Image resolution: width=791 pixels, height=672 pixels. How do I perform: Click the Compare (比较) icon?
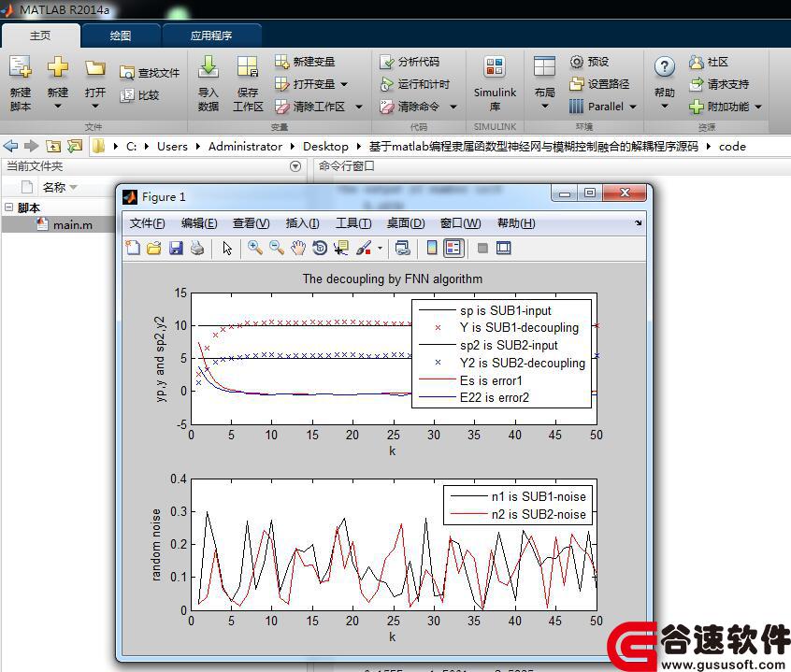126,95
